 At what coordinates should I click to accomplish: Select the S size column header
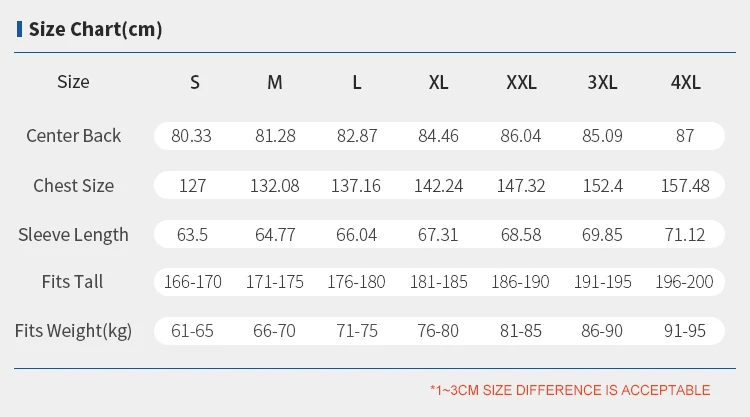click(194, 83)
